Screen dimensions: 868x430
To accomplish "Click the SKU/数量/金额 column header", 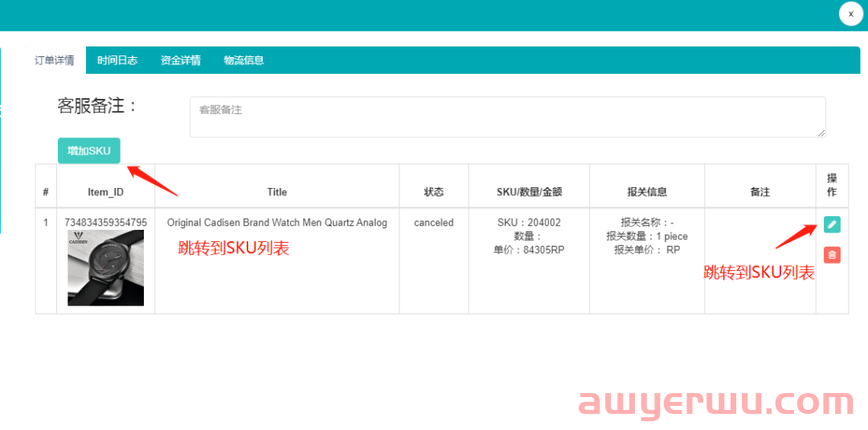I will pos(529,192).
